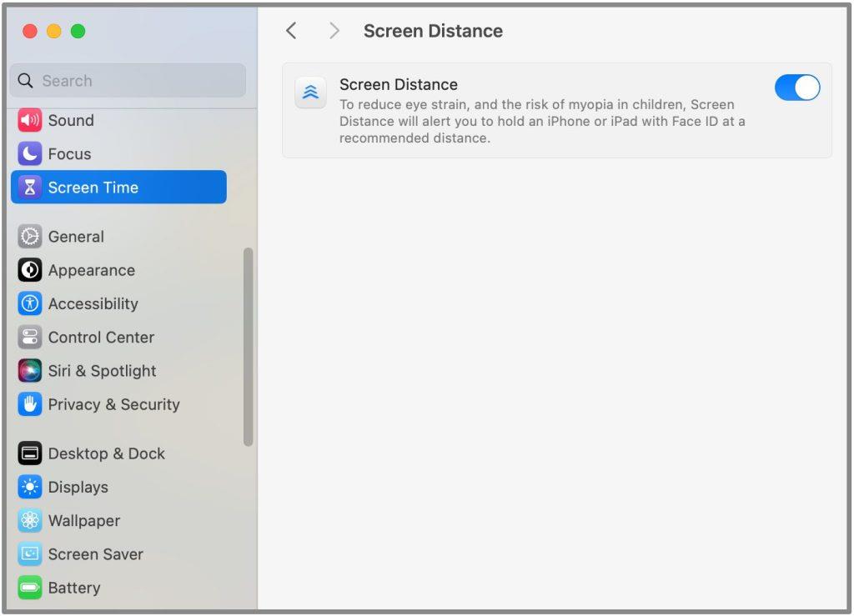This screenshot has width=854, height=616.
Task: Open Focus settings label
Action: [x=70, y=154]
